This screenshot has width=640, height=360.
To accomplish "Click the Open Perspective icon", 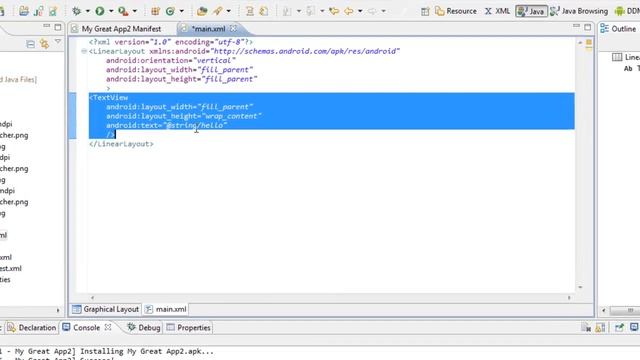I will [x=425, y=11].
